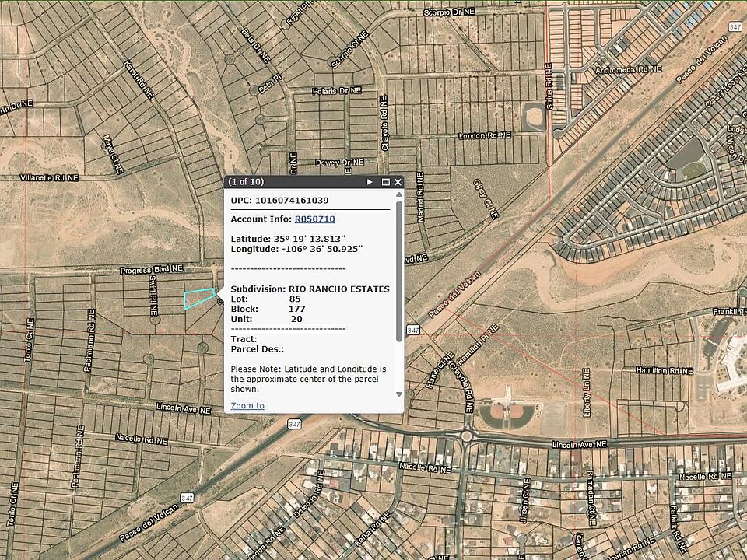
Task: Click the 347 shield in top-right corner
Action: click(x=736, y=27)
